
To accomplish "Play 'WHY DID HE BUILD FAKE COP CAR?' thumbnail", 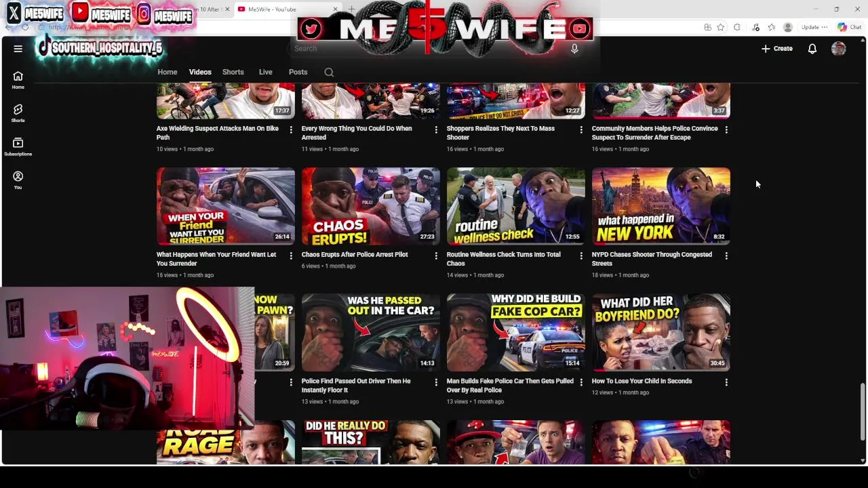I will pyautogui.click(x=516, y=333).
